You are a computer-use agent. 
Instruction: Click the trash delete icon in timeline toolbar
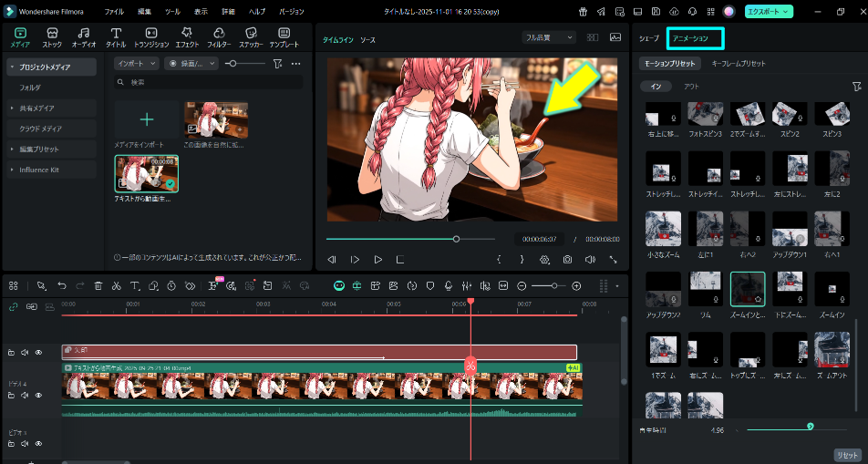tap(98, 285)
